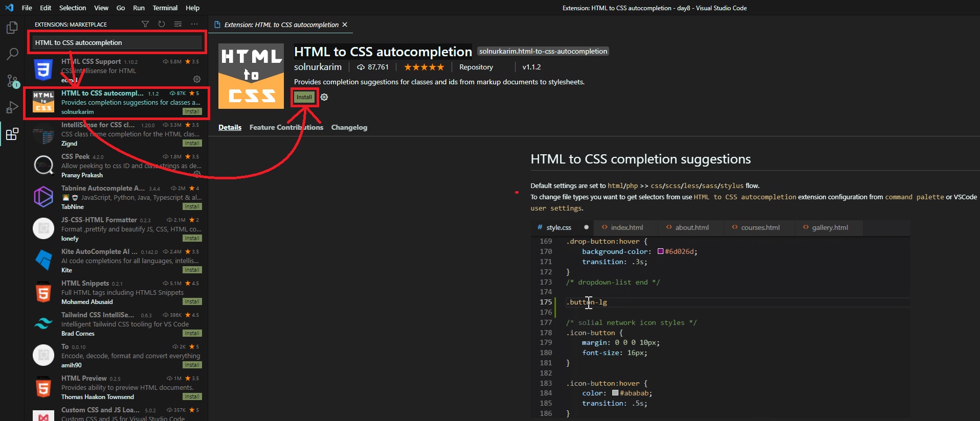Screen dimensions: 980x421
Task: Clear extensions search results icon
Action: (178, 24)
